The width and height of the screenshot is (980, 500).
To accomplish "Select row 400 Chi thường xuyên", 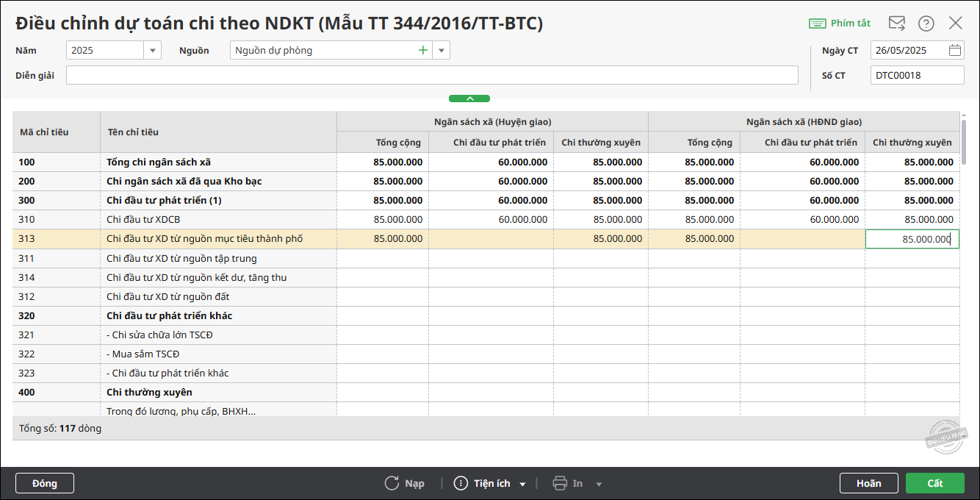I will click(x=486, y=392).
